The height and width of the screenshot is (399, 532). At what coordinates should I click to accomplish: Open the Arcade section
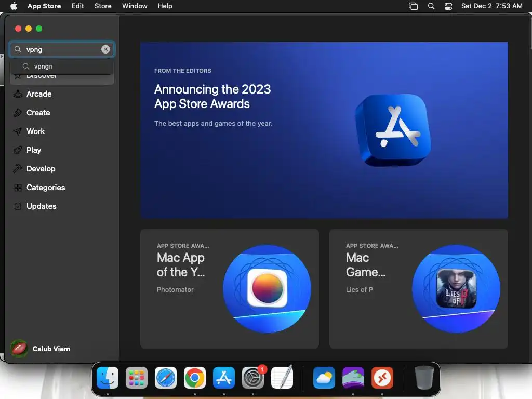point(62,94)
